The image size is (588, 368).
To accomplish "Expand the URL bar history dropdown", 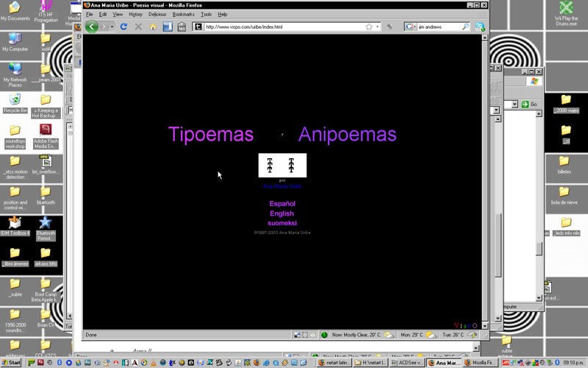I will point(378,26).
